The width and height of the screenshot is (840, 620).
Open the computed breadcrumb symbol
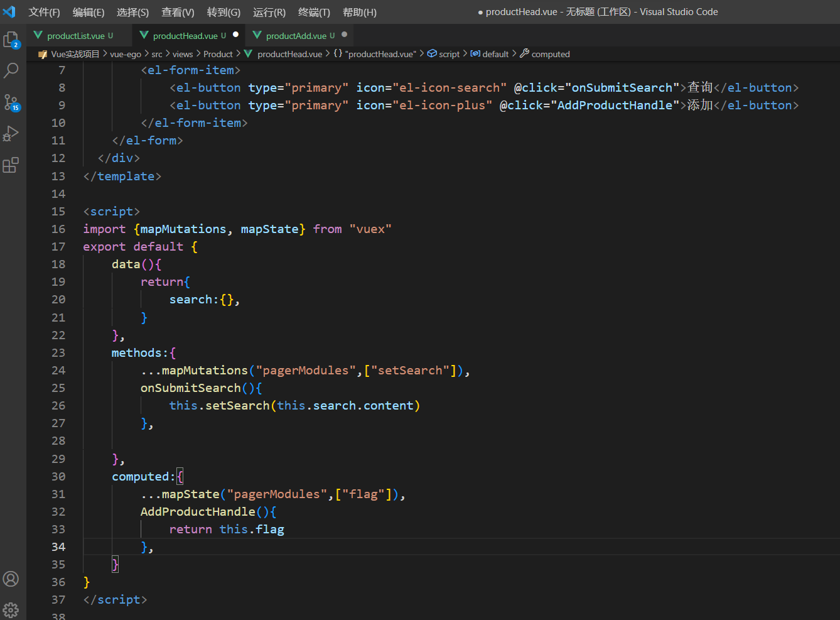tap(551, 54)
